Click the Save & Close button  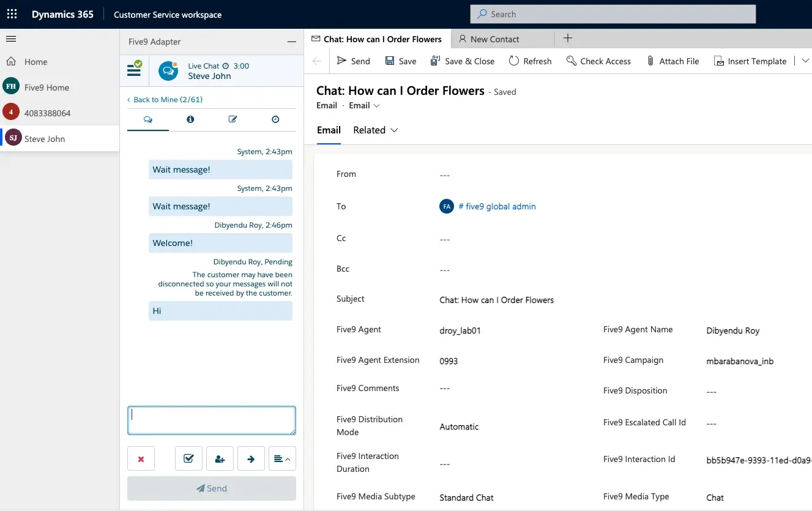coord(463,61)
